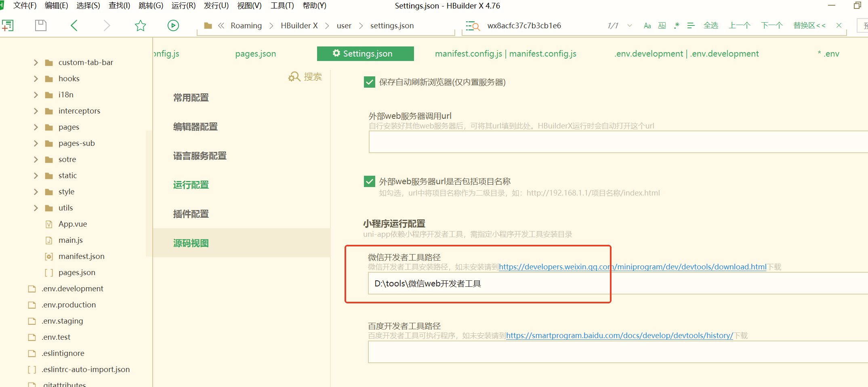Open the 工具(T) menu

click(282, 6)
